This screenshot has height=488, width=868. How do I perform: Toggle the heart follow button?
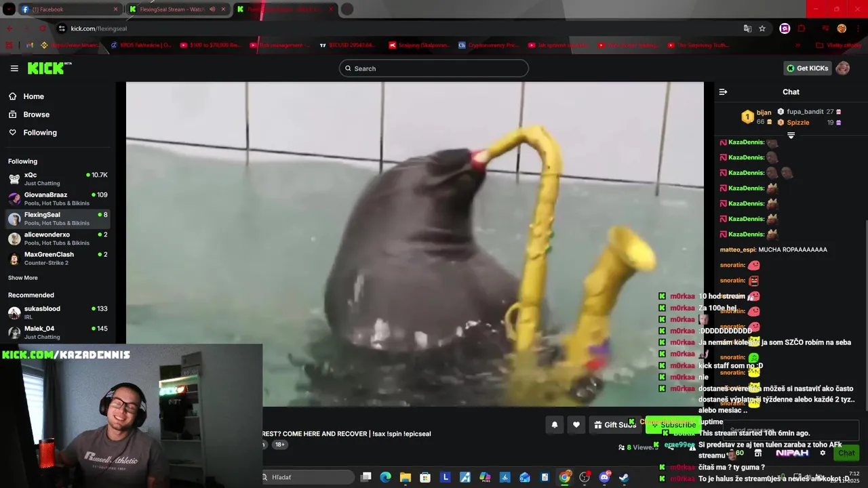576,425
